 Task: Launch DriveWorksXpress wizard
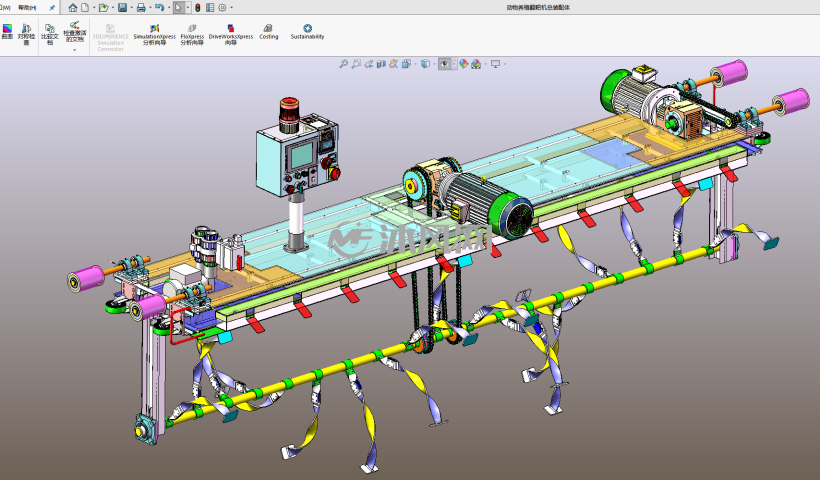[231, 35]
